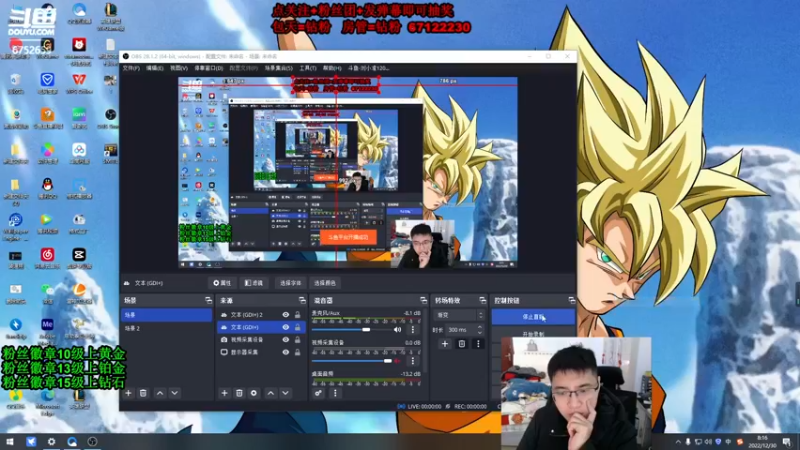Toggle lock on 显示器采集 source

coord(297,352)
